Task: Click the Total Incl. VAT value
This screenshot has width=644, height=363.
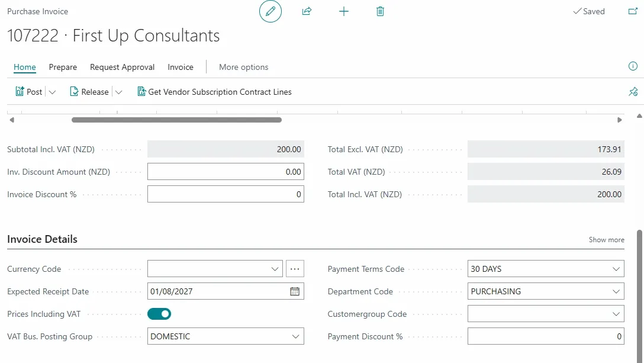Action: [x=546, y=194]
